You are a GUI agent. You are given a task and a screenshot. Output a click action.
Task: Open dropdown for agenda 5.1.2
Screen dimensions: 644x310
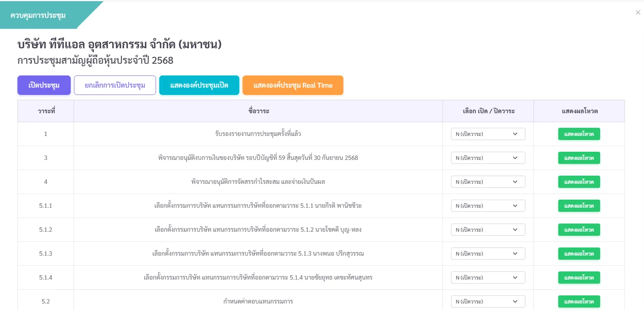click(x=488, y=230)
